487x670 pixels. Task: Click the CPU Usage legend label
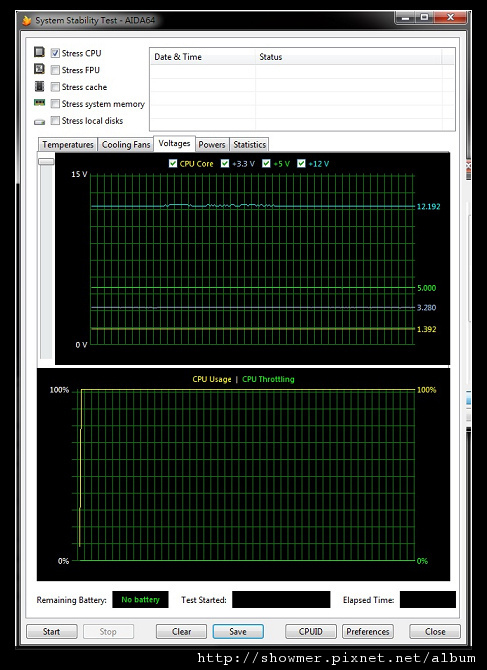click(x=212, y=379)
